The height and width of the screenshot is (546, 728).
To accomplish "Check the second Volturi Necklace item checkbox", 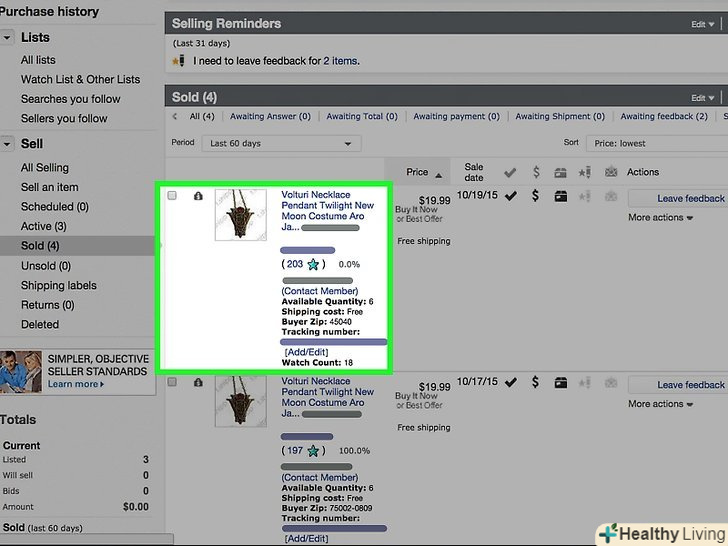I will pos(172,382).
